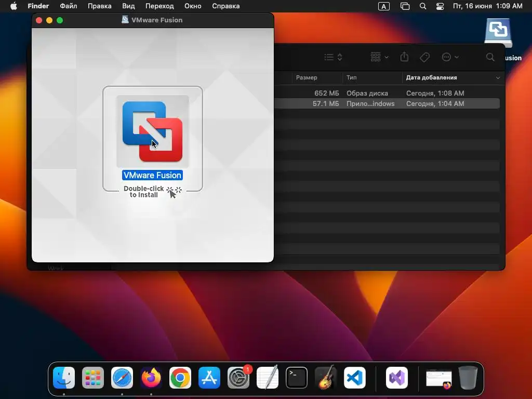This screenshot has height=399, width=532.
Task: Open the Вид menu
Action: click(x=128, y=6)
